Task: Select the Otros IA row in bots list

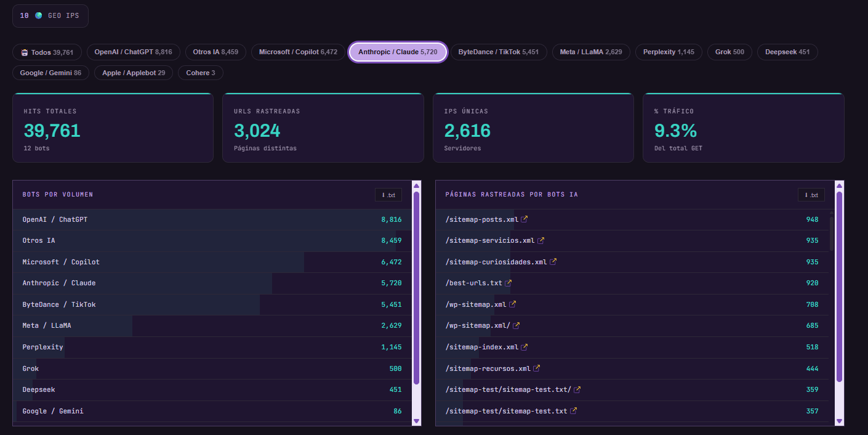Action: (x=212, y=240)
